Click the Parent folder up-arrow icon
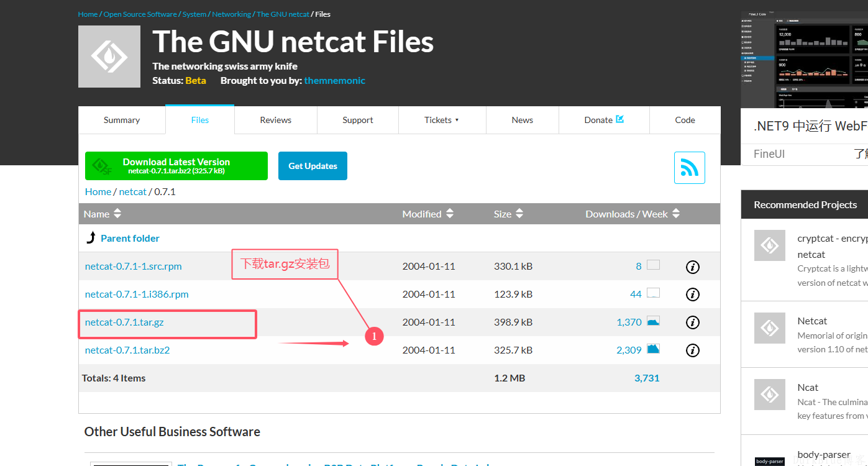The width and height of the screenshot is (868, 466). pyautogui.click(x=91, y=238)
